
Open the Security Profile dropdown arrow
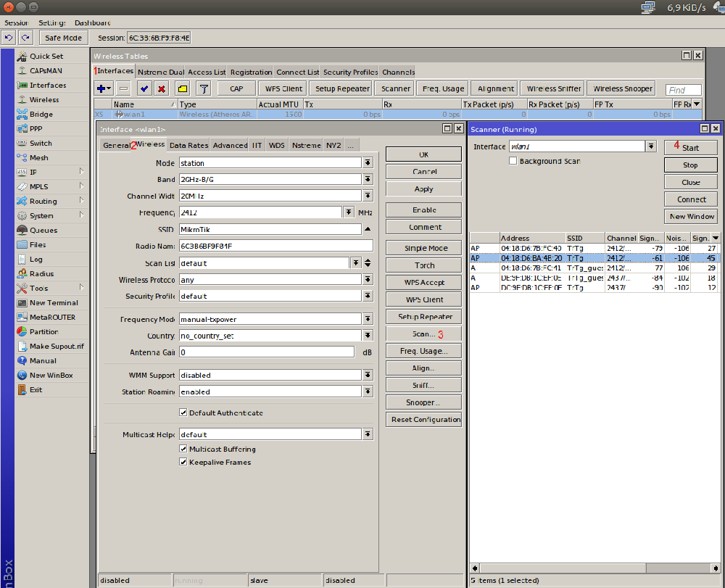pos(368,296)
